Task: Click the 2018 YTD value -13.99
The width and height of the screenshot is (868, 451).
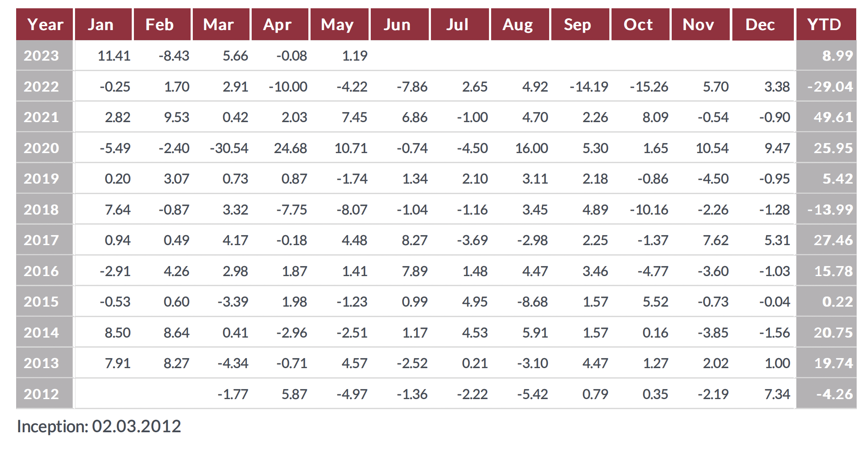Action: [x=830, y=210]
